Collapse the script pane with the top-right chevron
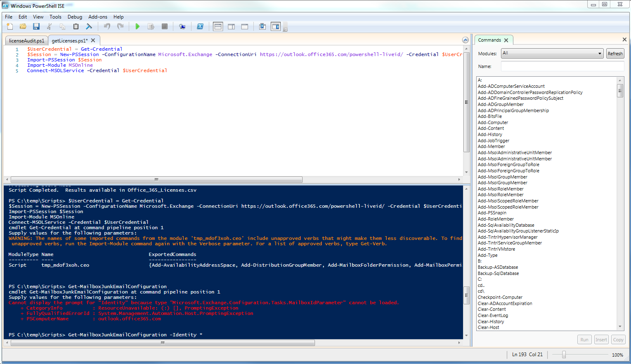This screenshot has height=364, width=631. click(x=465, y=40)
